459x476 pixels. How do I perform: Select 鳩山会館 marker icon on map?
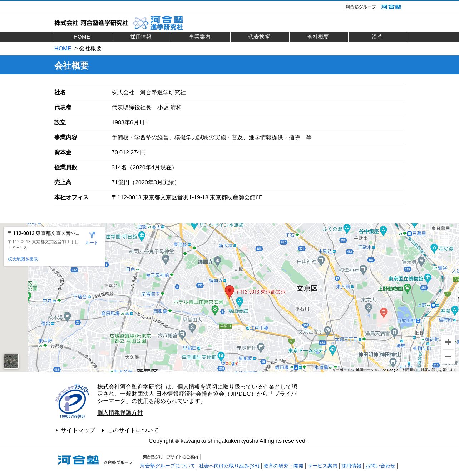pyautogui.click(x=240, y=302)
